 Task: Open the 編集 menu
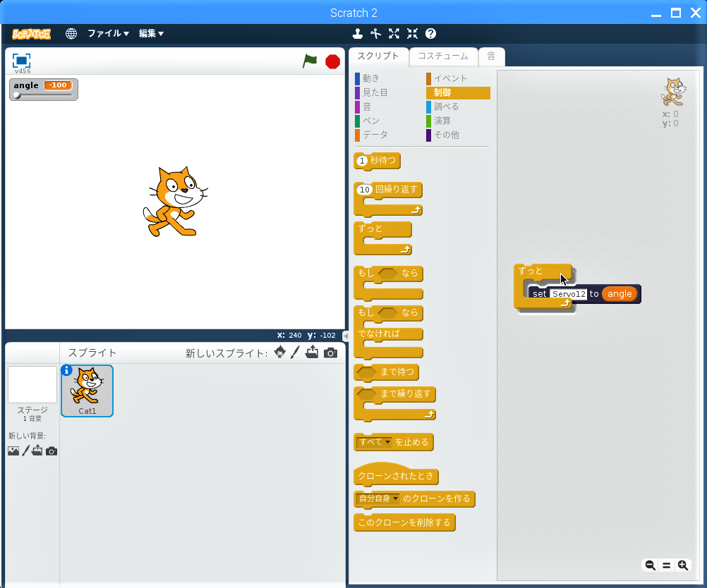coord(151,33)
